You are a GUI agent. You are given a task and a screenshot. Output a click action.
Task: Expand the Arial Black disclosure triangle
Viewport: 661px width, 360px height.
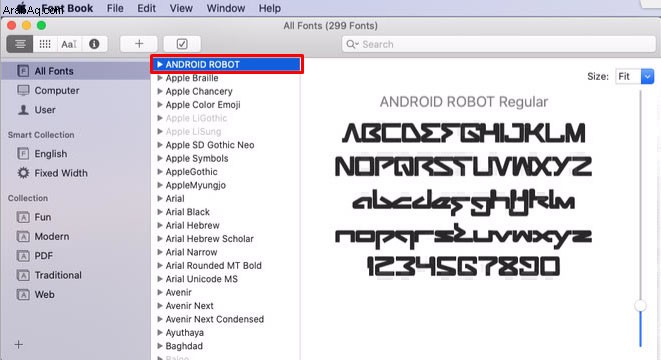160,212
